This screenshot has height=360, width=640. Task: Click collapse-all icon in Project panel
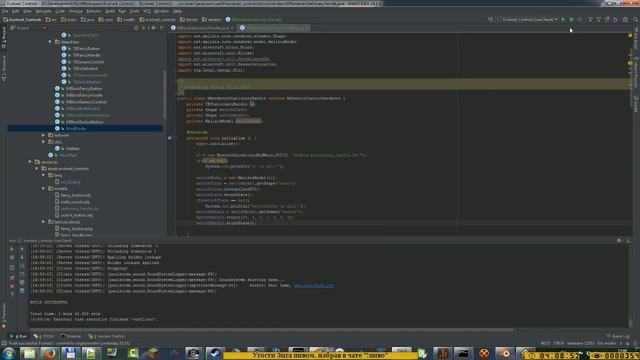144,28
